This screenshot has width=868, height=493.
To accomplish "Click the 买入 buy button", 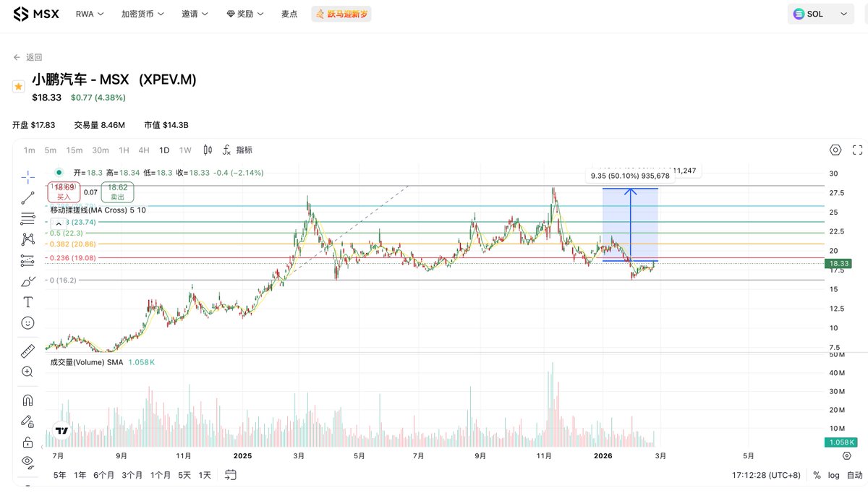I will coord(64,192).
